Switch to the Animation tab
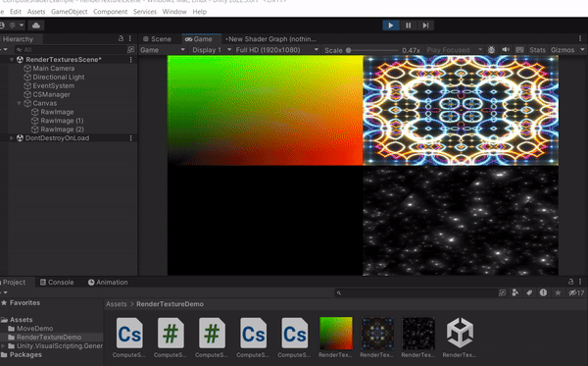588x366 pixels. pyautogui.click(x=108, y=283)
